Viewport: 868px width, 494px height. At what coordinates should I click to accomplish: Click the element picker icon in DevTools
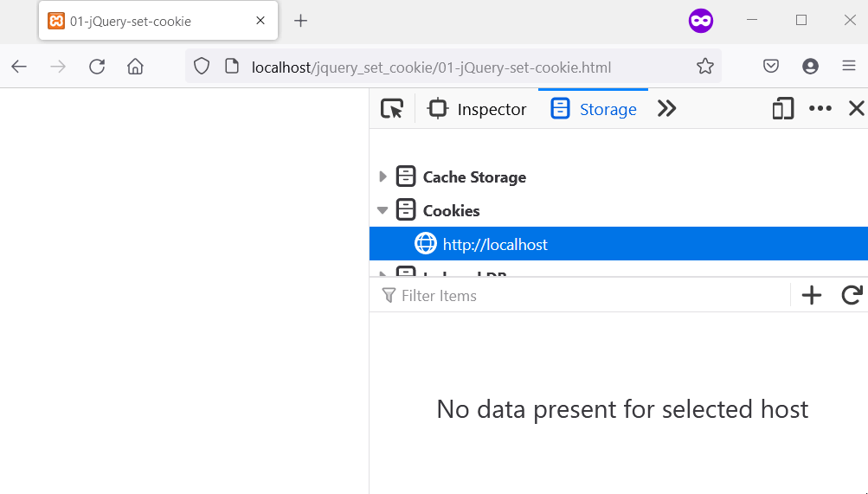click(392, 109)
